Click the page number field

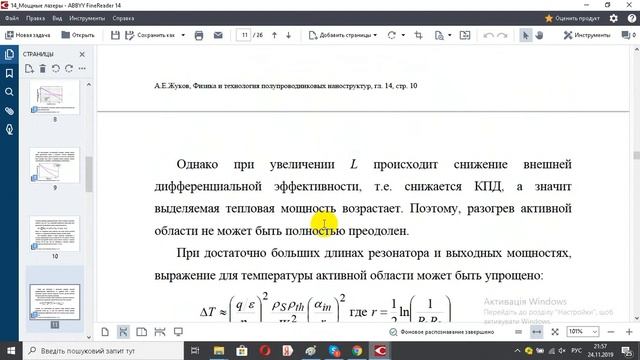pos(244,35)
